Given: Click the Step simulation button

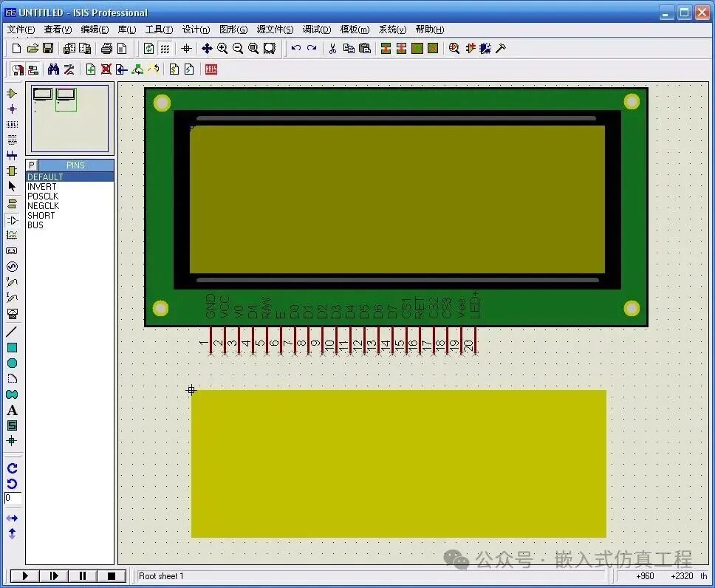Looking at the screenshot, I should (54, 576).
